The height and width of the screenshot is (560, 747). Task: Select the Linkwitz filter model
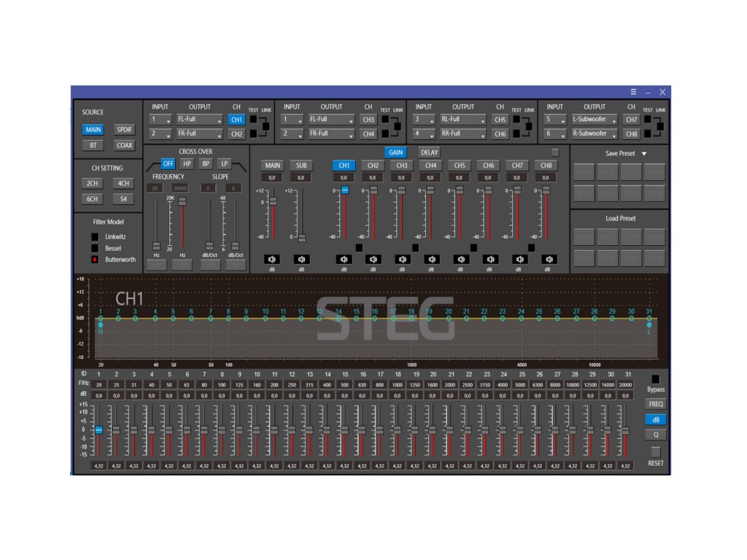coord(95,237)
